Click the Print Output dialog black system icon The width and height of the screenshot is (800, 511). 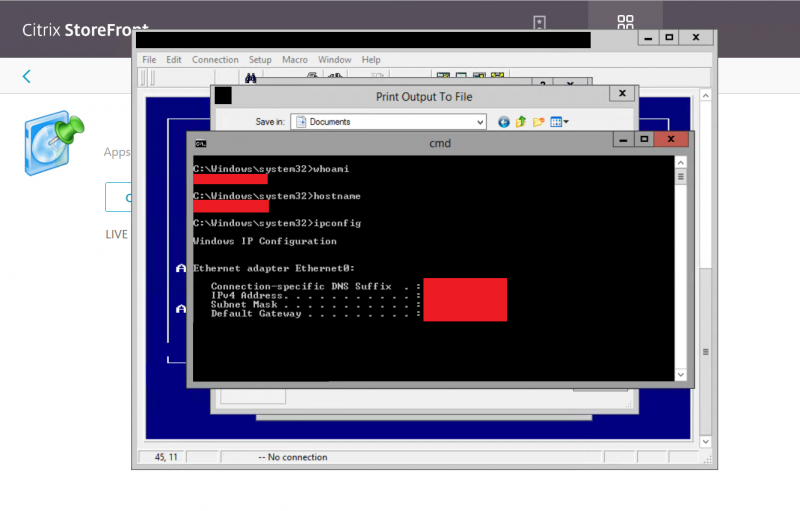pyautogui.click(x=223, y=95)
